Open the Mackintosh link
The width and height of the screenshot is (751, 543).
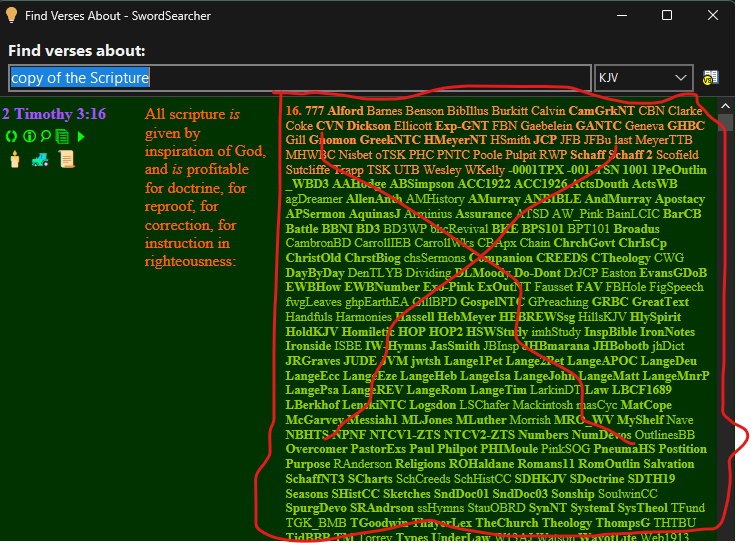(x=543, y=405)
